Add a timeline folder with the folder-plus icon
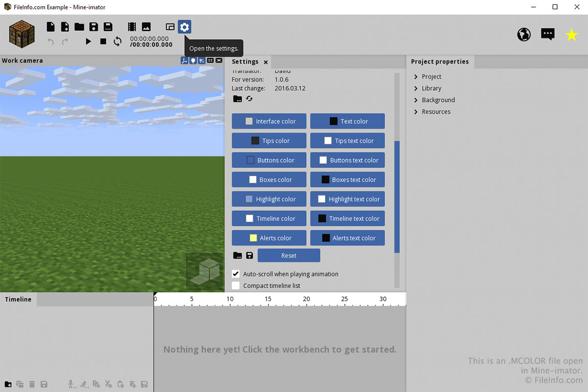Screen dimensions: 588x392 coord(8,384)
